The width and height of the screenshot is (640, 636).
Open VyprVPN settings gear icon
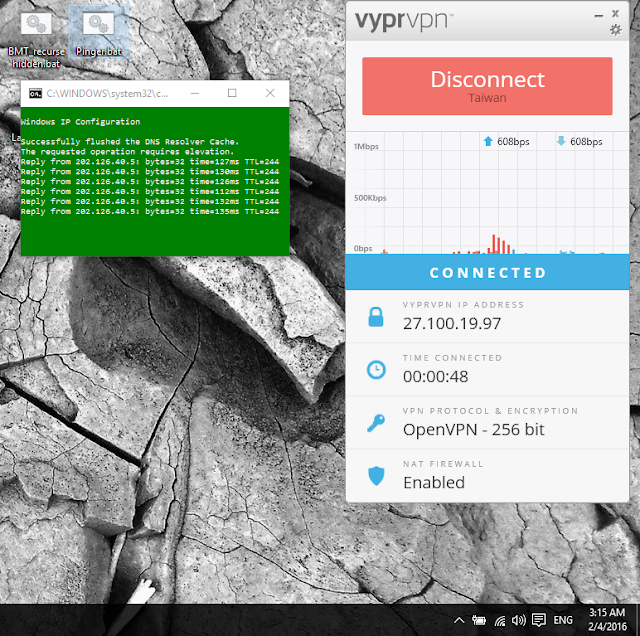point(616,30)
